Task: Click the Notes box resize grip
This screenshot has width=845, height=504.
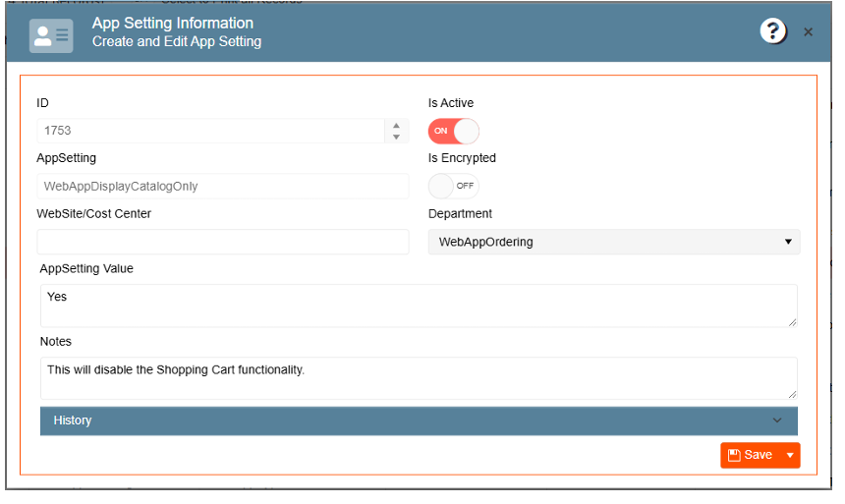Action: click(x=792, y=394)
